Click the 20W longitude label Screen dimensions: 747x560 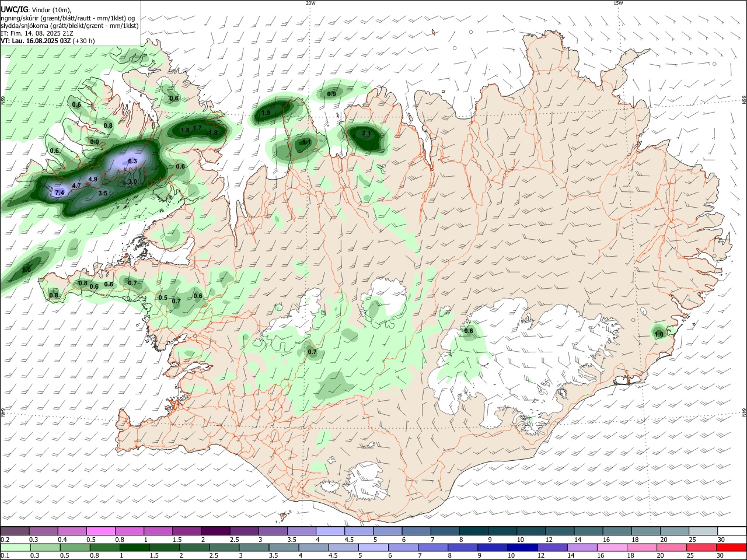pyautogui.click(x=310, y=3)
